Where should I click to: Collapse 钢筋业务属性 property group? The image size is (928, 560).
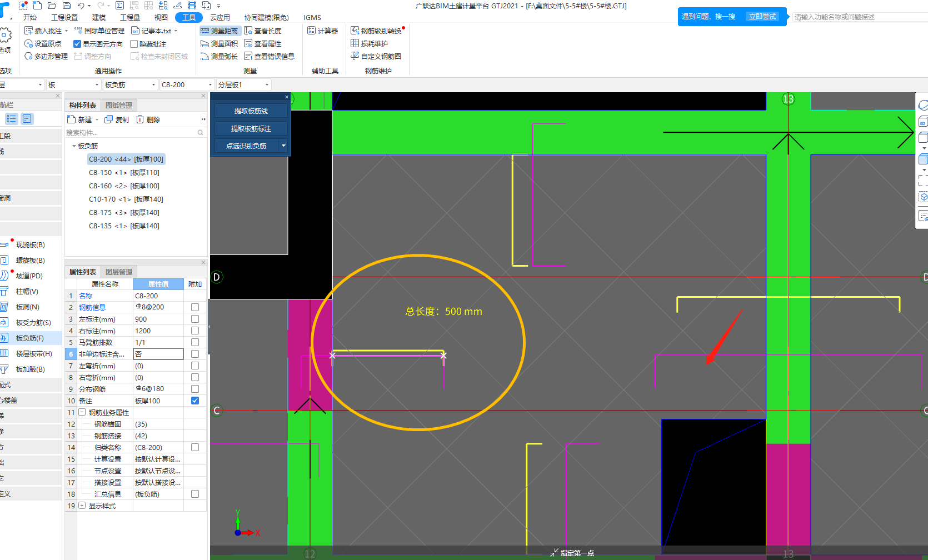pyautogui.click(x=82, y=412)
